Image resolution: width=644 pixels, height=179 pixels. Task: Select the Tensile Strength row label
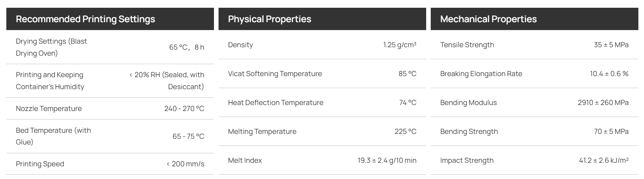467,45
